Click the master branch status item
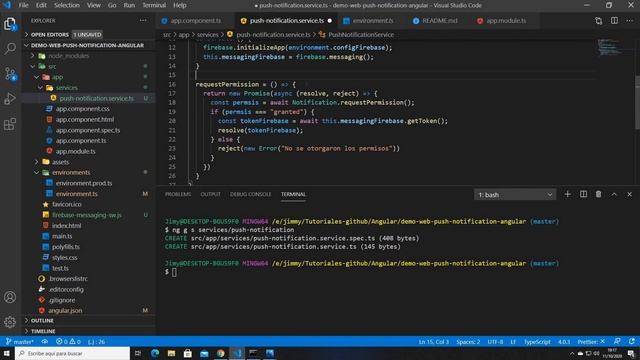The width and height of the screenshot is (640, 360). pos(20,342)
